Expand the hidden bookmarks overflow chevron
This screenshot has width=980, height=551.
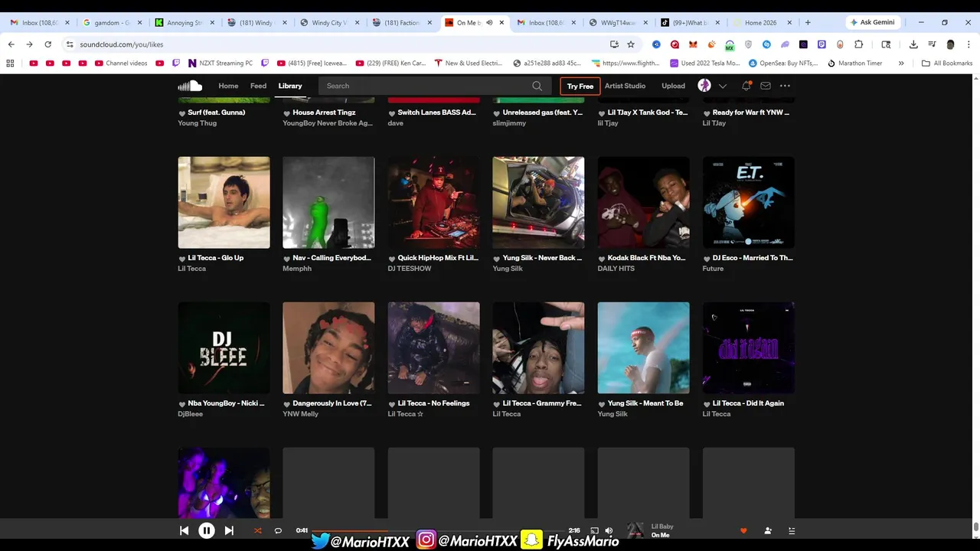point(901,63)
